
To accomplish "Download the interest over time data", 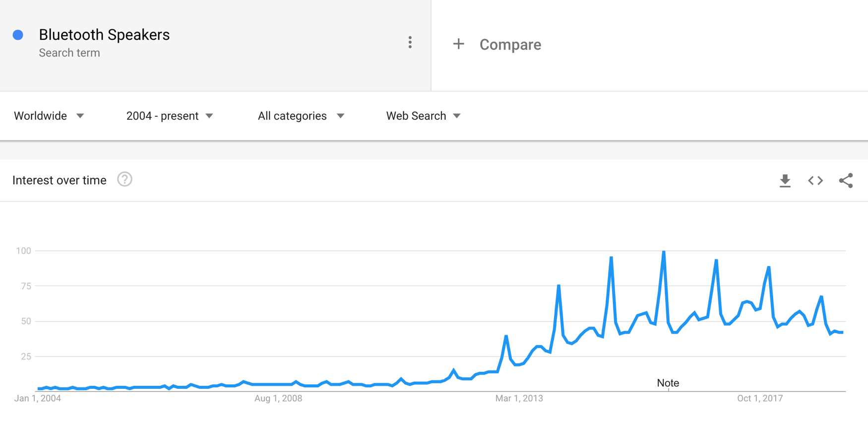I will [785, 181].
